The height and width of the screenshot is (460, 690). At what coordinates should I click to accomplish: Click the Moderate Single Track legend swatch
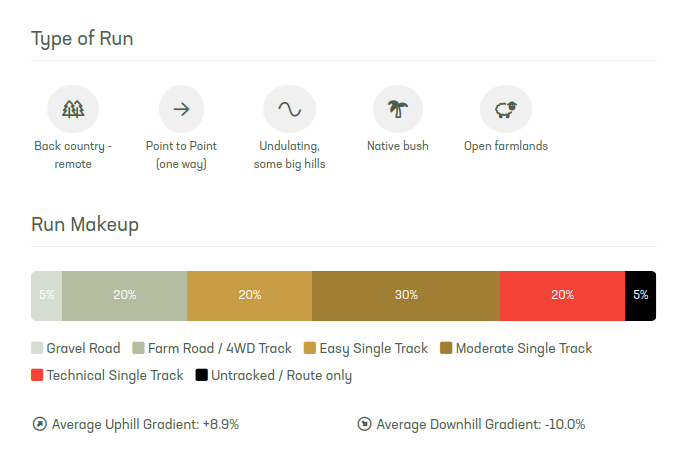coord(446,348)
